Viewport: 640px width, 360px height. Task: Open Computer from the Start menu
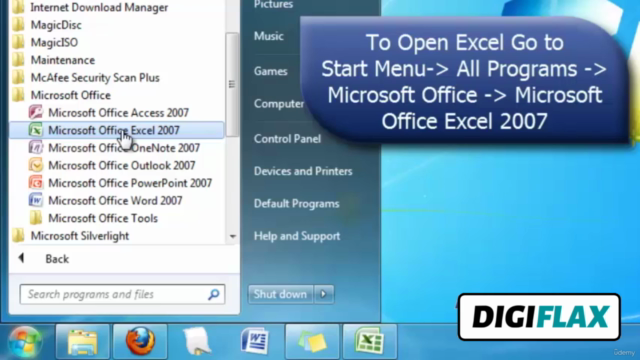279,104
